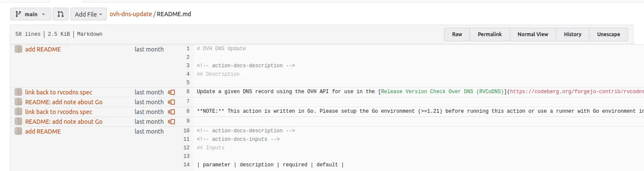
Task: Click author avatar on line 10 commit
Action: (18, 131)
